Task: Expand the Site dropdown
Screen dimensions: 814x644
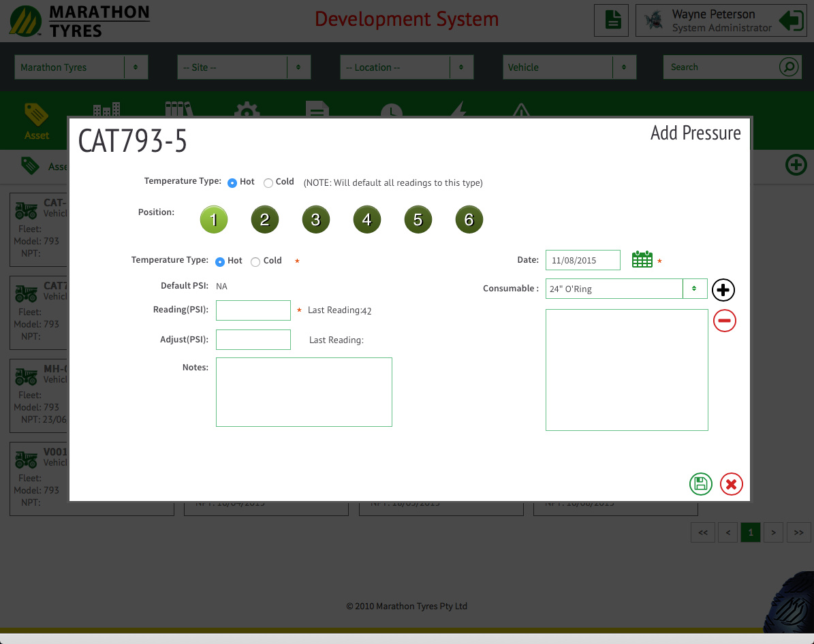Action: point(244,67)
